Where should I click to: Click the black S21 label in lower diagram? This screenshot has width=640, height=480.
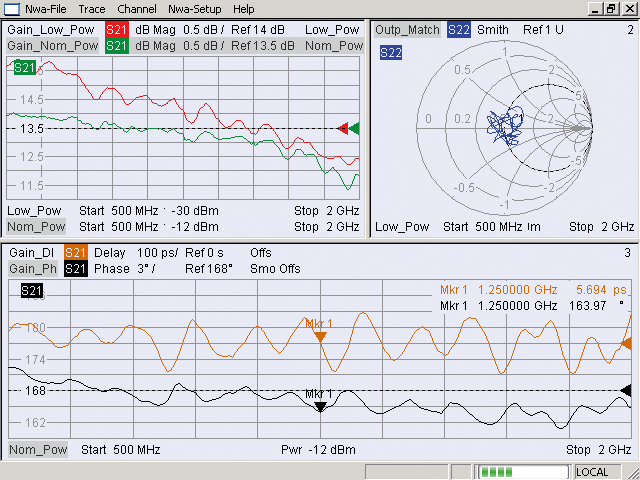click(32, 290)
